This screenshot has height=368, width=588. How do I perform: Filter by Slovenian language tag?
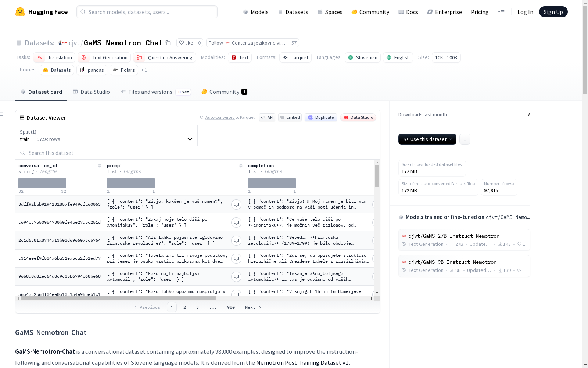(x=363, y=57)
